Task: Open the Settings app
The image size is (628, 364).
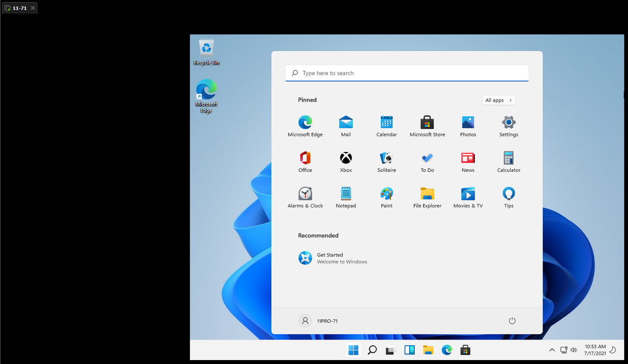Action: click(509, 126)
